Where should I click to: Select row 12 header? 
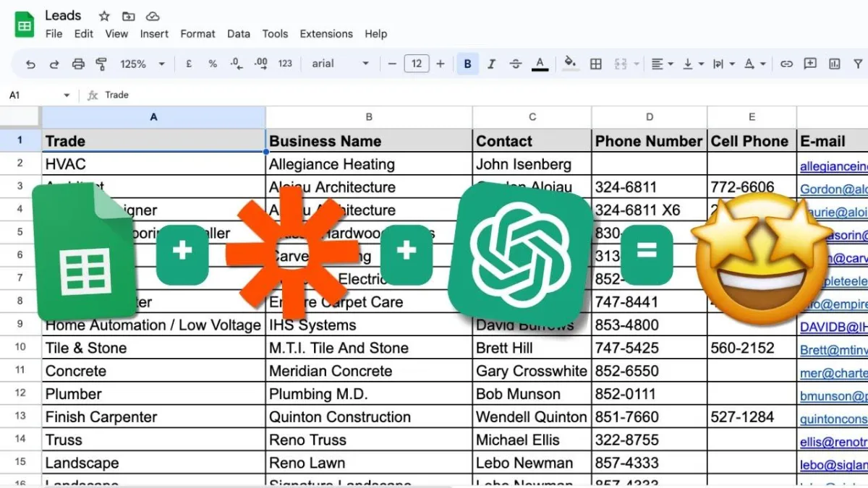click(x=20, y=394)
